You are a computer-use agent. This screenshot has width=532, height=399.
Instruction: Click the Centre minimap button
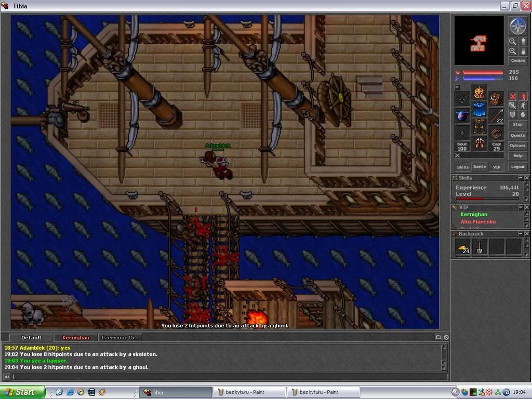coord(518,61)
